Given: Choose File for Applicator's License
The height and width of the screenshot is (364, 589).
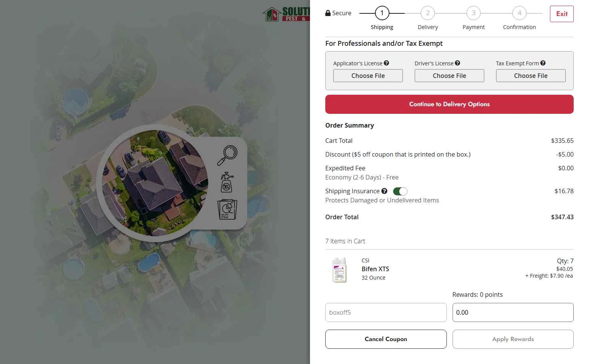Looking at the screenshot, I should (368, 76).
